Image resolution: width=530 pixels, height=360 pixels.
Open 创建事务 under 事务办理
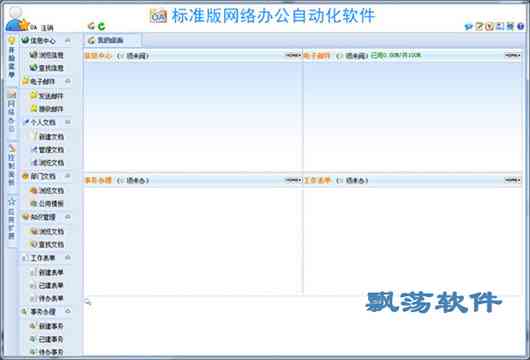47,326
